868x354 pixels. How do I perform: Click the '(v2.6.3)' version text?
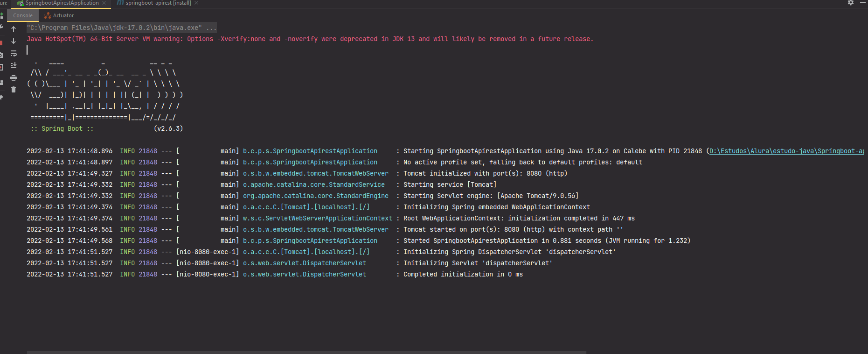(168, 128)
